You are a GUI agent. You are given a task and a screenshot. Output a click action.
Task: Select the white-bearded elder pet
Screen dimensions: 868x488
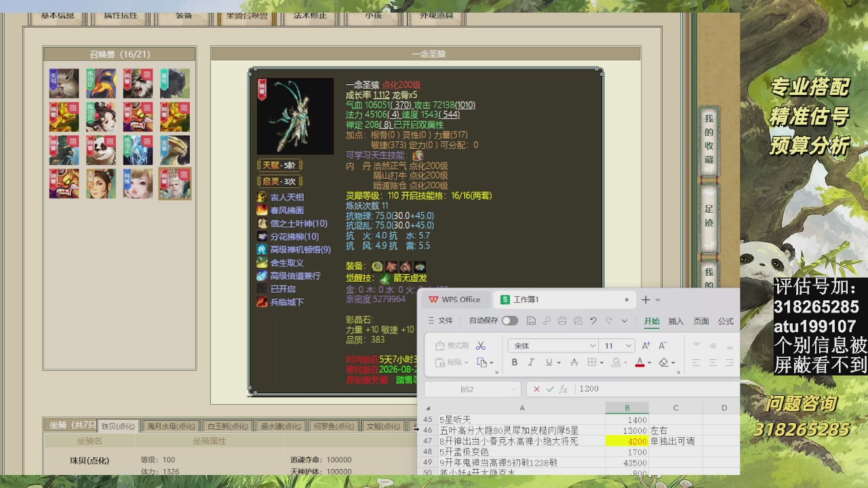175,184
